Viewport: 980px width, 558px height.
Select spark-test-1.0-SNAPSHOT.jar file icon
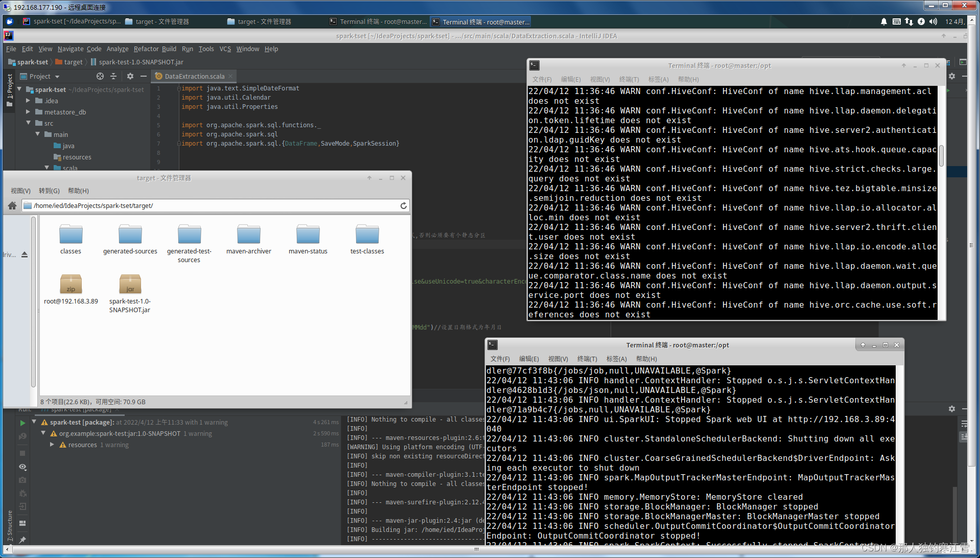pos(130,284)
